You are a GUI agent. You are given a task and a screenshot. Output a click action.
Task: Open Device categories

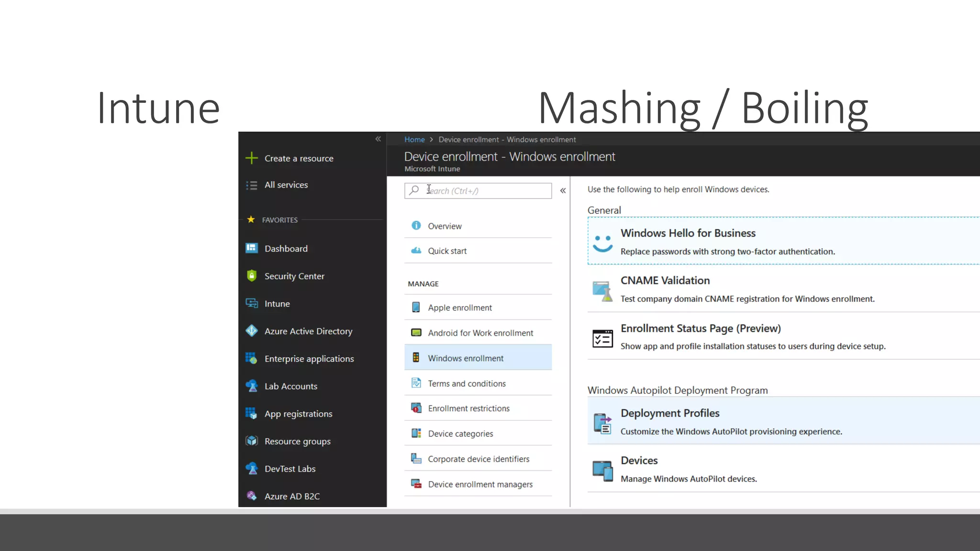click(x=478, y=434)
